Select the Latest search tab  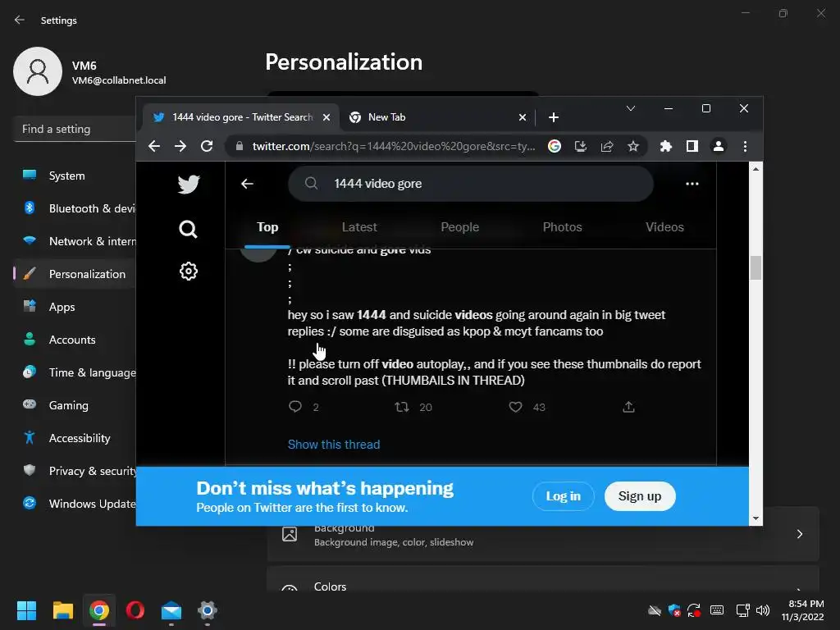click(x=359, y=227)
